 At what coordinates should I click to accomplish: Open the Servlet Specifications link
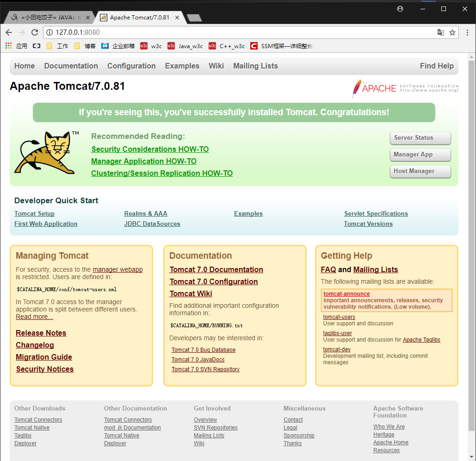coord(376,213)
